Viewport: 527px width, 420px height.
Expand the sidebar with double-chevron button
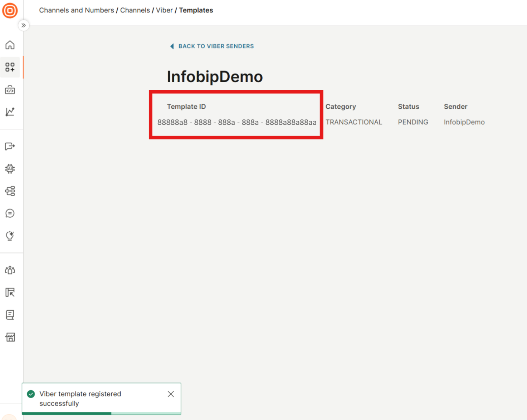click(24, 25)
